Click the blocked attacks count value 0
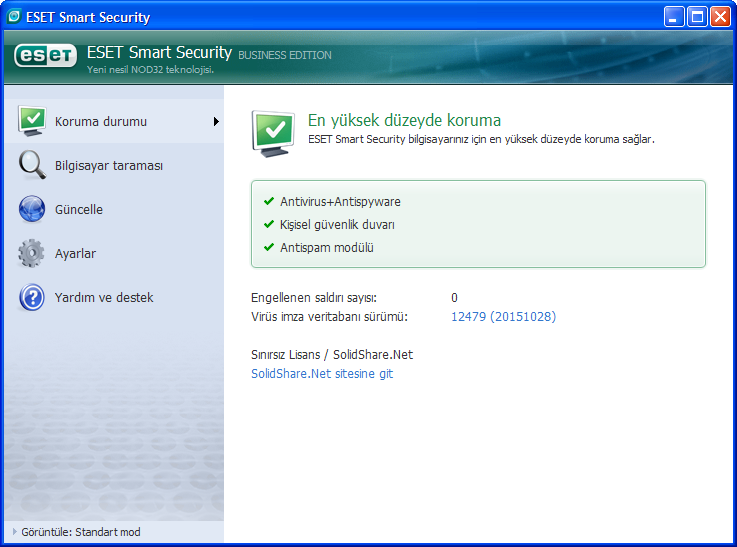 click(454, 298)
